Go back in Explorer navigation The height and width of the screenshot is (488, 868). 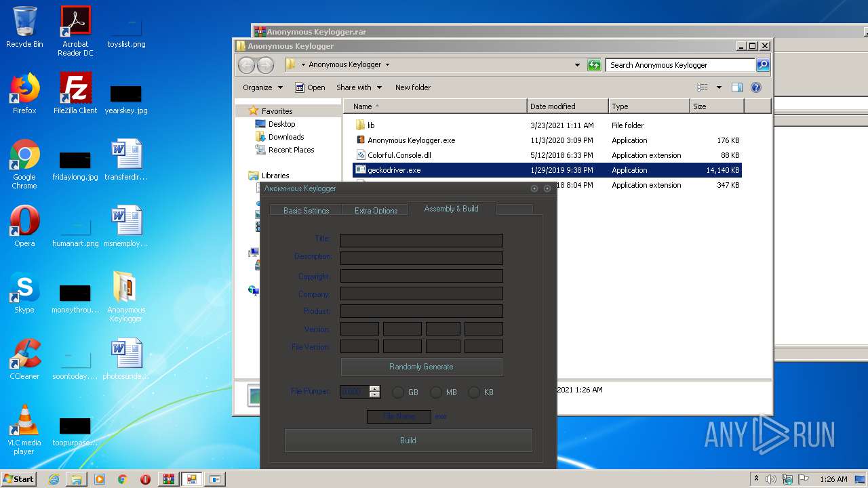pos(246,65)
